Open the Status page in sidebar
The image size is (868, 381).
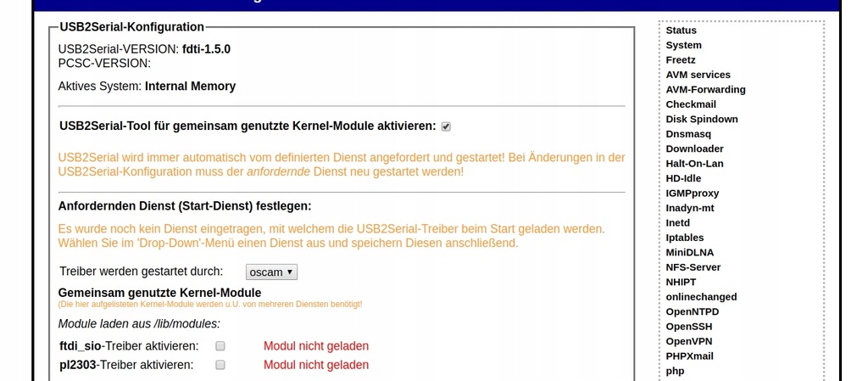[x=682, y=31]
